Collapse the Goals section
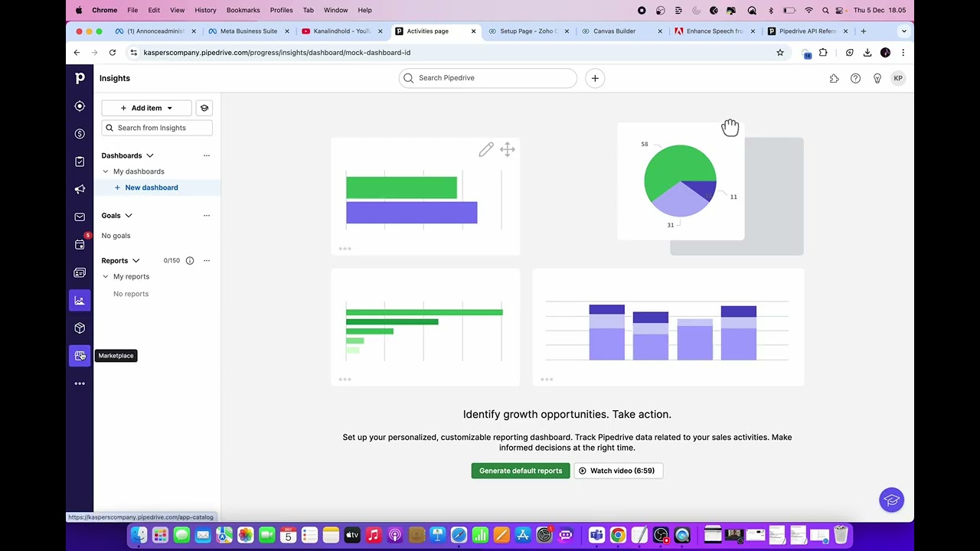The height and width of the screenshot is (551, 980). [x=129, y=216]
